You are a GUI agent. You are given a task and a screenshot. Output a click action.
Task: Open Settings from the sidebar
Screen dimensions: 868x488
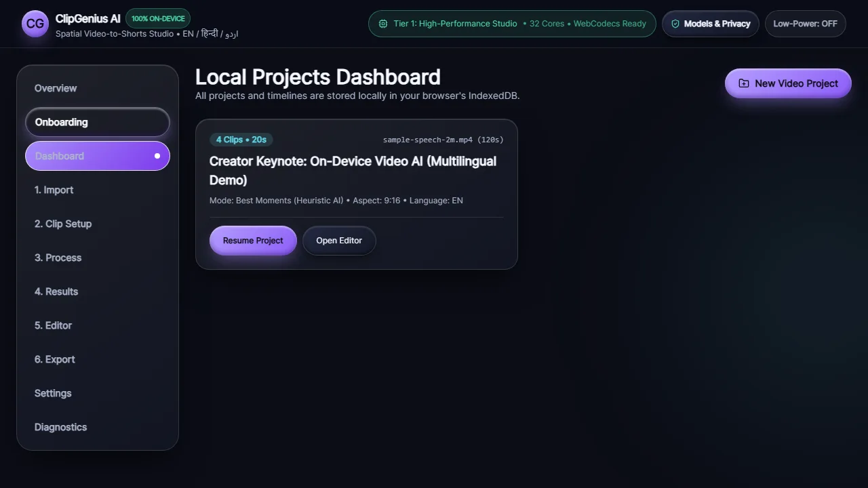point(98,393)
